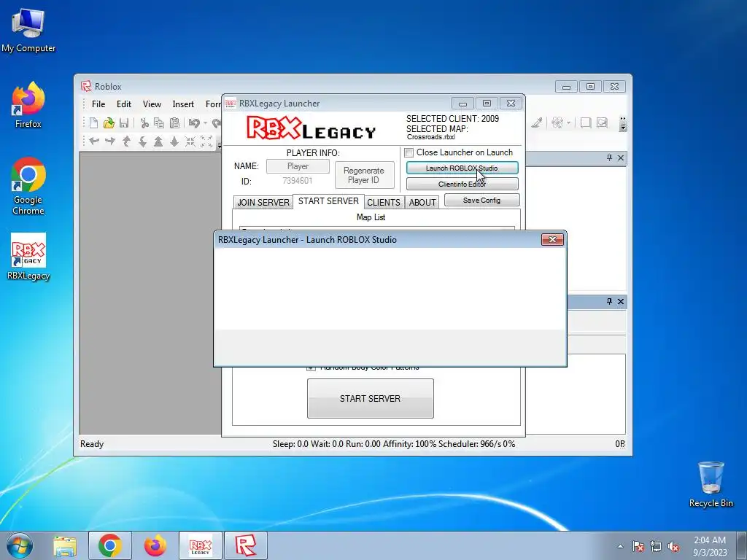Click the player NAME input field
The image size is (747, 560).
coord(298,166)
